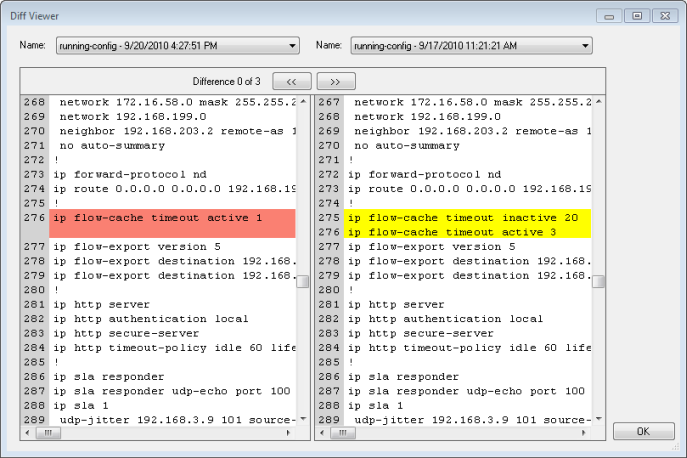The height and width of the screenshot is (458, 687).
Task: Click right line 281 'ip http server'
Action: pos(396,305)
